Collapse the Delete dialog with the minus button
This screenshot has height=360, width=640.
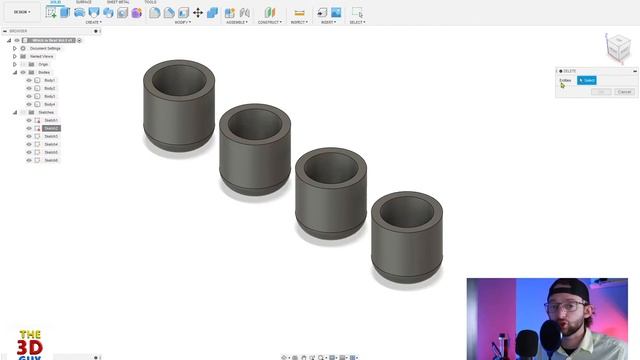click(635, 71)
